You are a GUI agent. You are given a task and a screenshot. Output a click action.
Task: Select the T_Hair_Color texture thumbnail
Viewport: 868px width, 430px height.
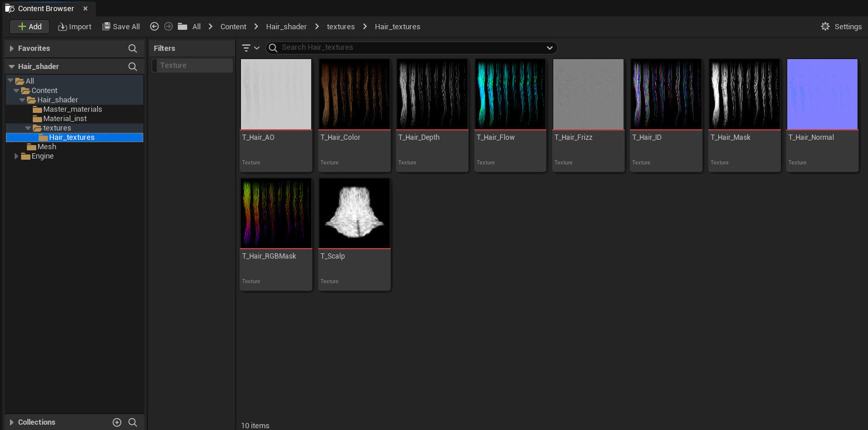pyautogui.click(x=354, y=94)
